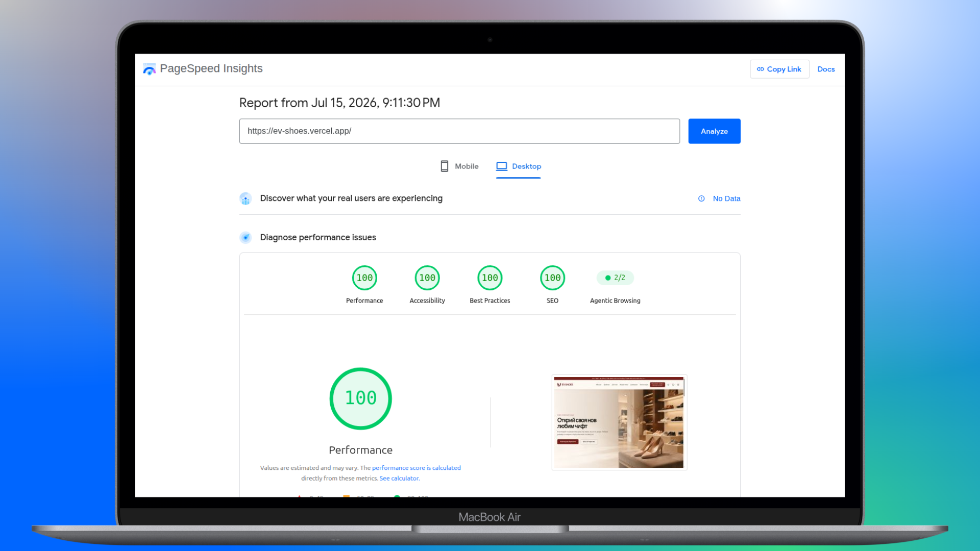Click the Copy Link button
980x551 pixels.
(x=779, y=69)
